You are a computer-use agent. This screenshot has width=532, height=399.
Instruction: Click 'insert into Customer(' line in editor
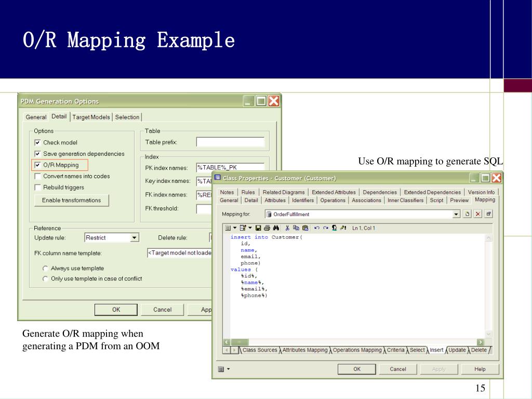(x=267, y=237)
